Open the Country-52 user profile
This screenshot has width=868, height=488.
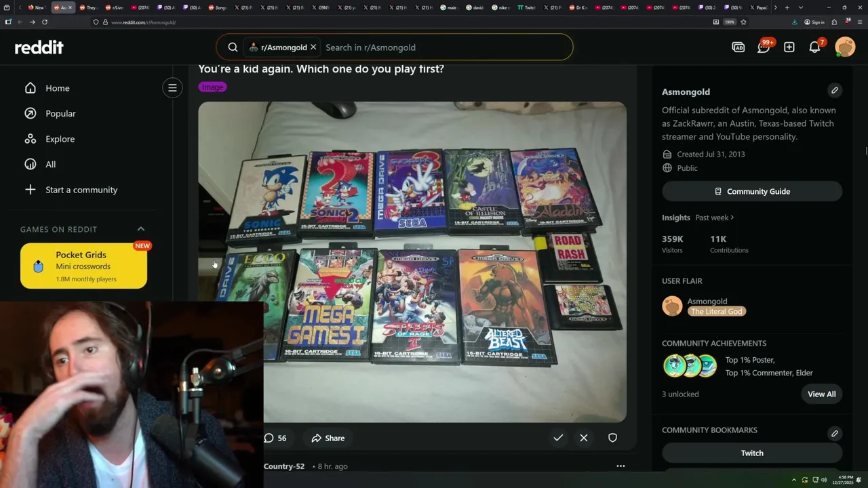click(x=284, y=466)
